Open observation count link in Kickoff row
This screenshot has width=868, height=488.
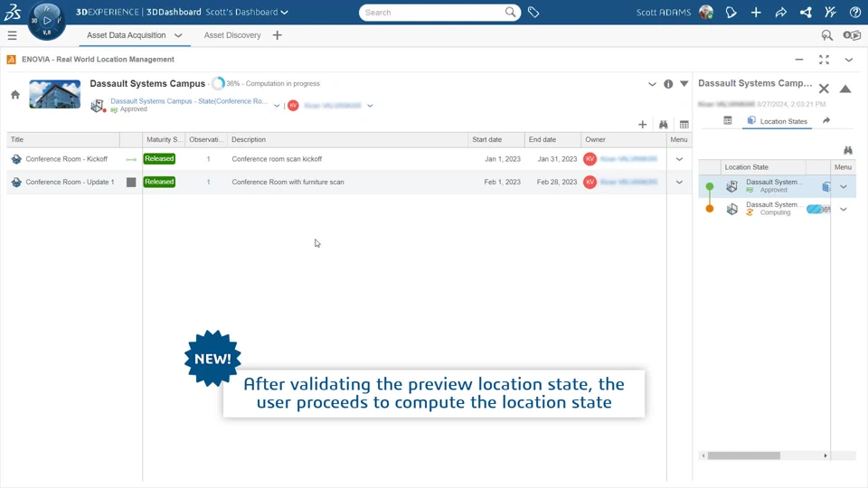pos(208,159)
